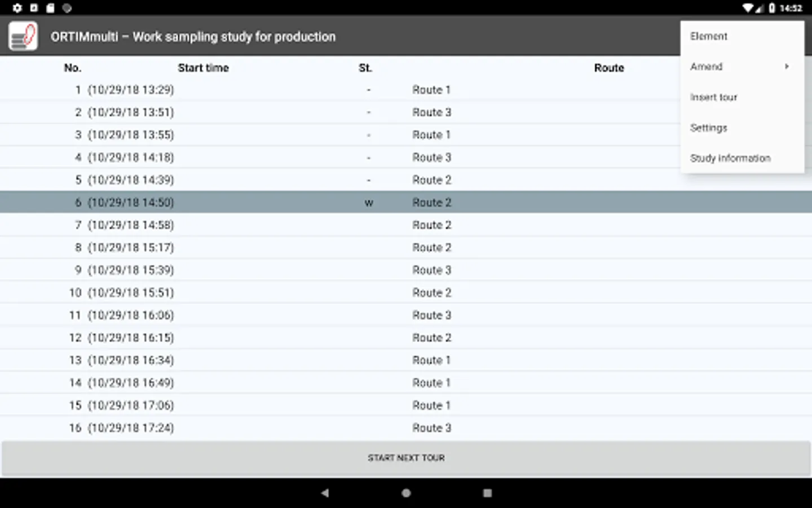Open the recent apps square button
The height and width of the screenshot is (508, 812).
487,493
